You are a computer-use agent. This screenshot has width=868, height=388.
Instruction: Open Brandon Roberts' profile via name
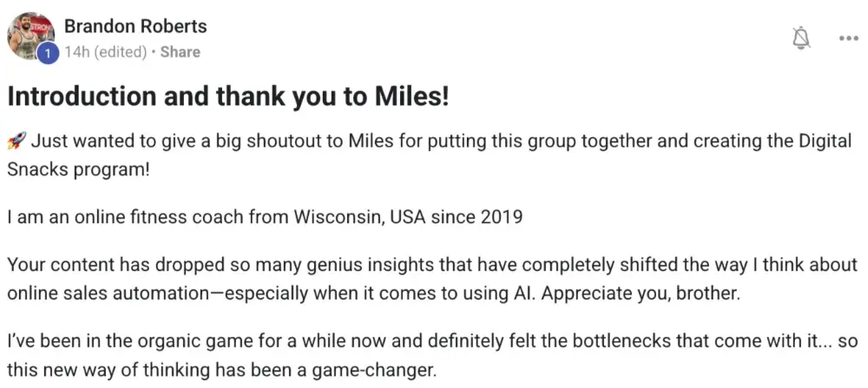(135, 26)
